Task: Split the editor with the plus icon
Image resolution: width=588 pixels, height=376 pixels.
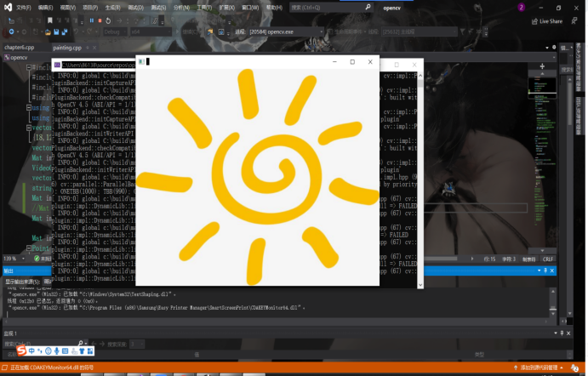Action: [x=542, y=66]
